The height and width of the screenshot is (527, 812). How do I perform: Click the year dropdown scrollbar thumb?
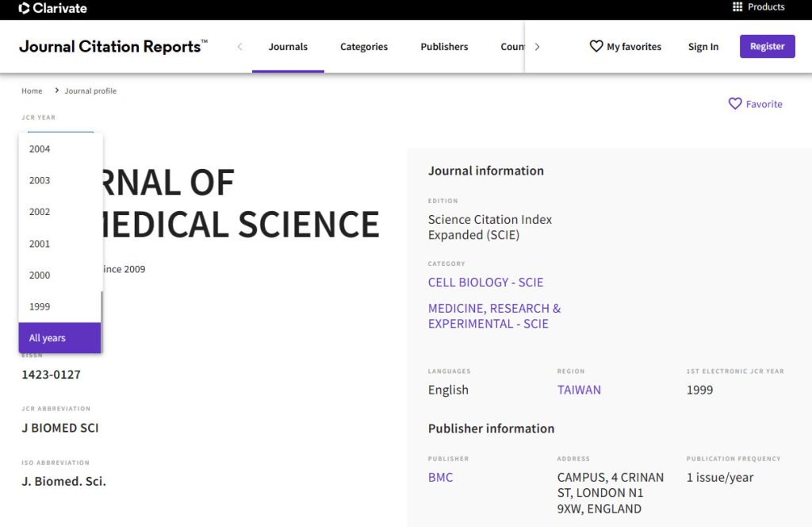pos(101,321)
